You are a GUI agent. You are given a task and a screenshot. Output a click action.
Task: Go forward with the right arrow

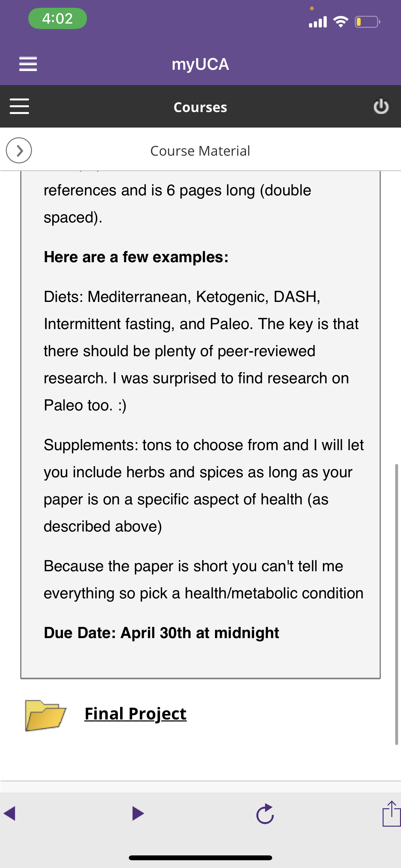(x=138, y=813)
